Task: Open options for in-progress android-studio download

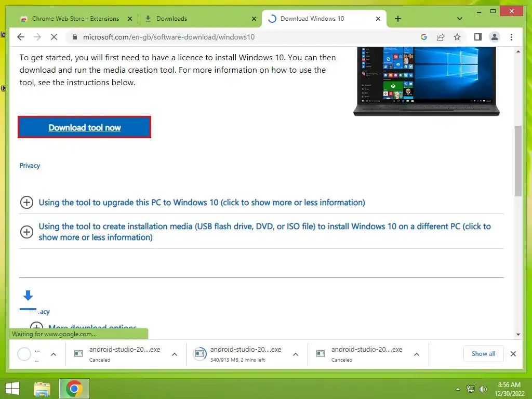Action: coord(296,354)
